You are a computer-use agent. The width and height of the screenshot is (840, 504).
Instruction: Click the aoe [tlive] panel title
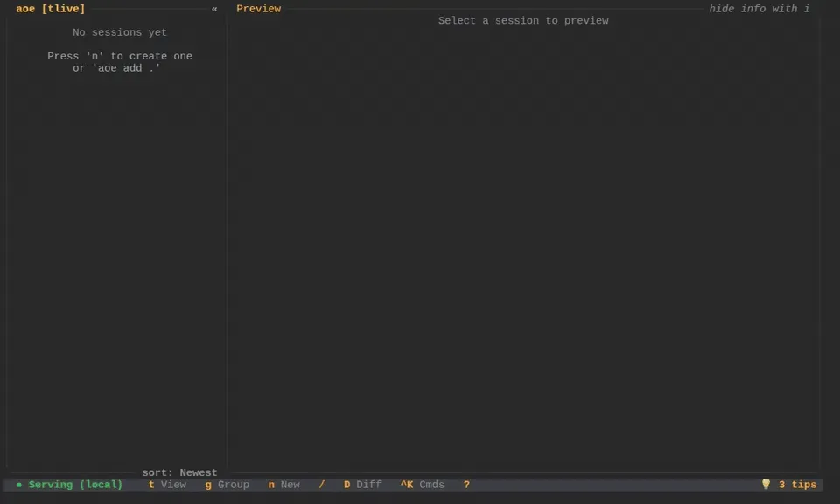tap(51, 9)
